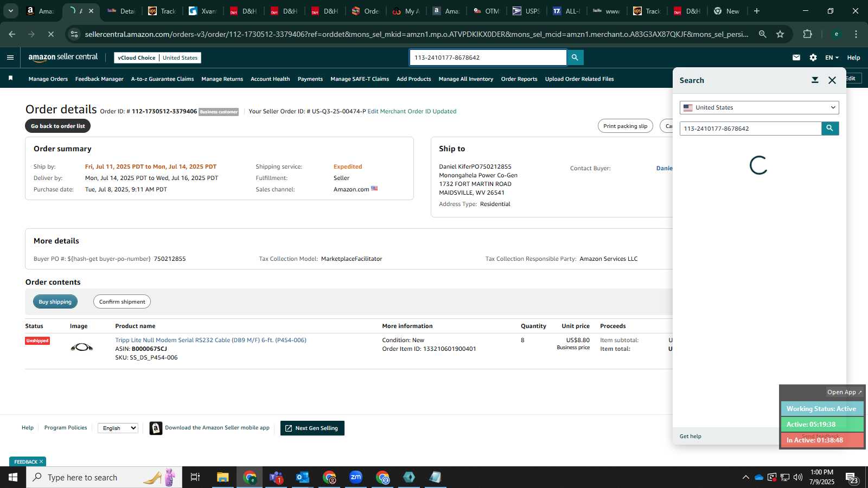Viewport: 868px width, 488px height.
Task: Open the EN language dropdown
Action: pos(832,57)
